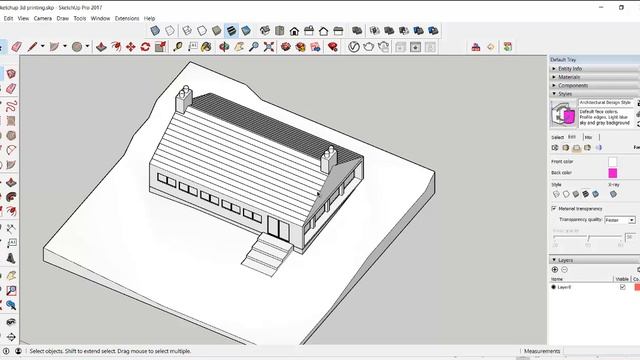Select the Move tool
The width and height of the screenshot is (640, 360).
tap(131, 47)
